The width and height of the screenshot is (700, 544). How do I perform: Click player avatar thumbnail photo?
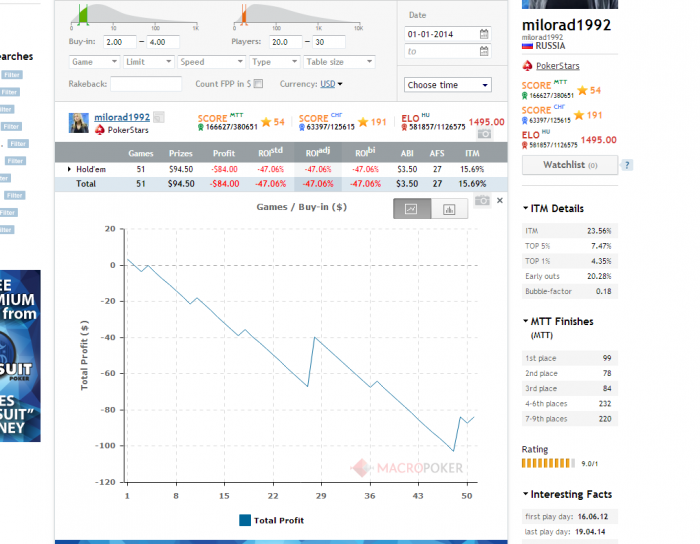pyautogui.click(x=79, y=123)
